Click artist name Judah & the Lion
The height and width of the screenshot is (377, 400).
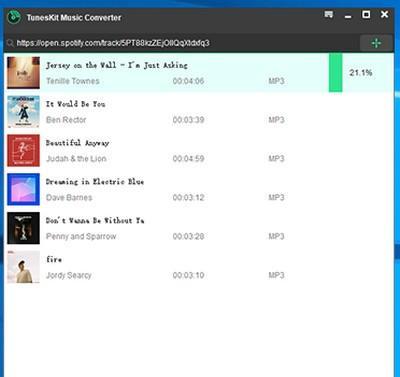click(76, 159)
